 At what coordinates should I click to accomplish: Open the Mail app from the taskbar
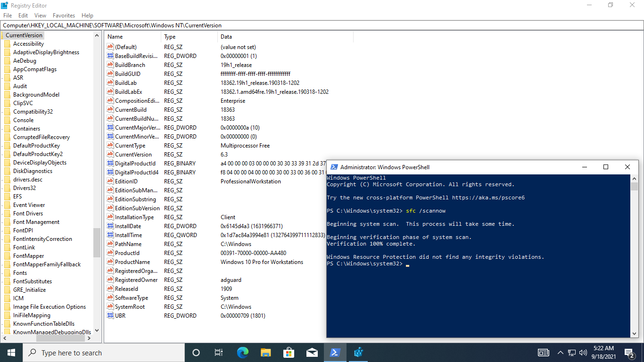tap(312, 353)
